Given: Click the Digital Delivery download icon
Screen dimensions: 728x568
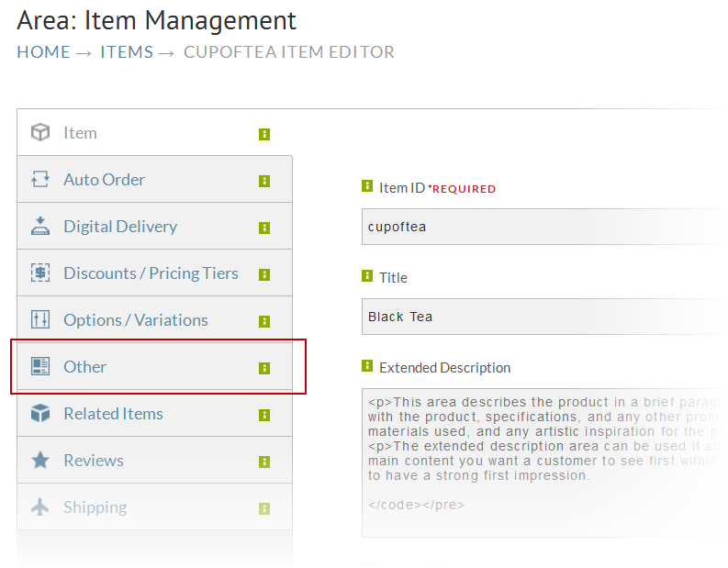Looking at the screenshot, I should 40,226.
